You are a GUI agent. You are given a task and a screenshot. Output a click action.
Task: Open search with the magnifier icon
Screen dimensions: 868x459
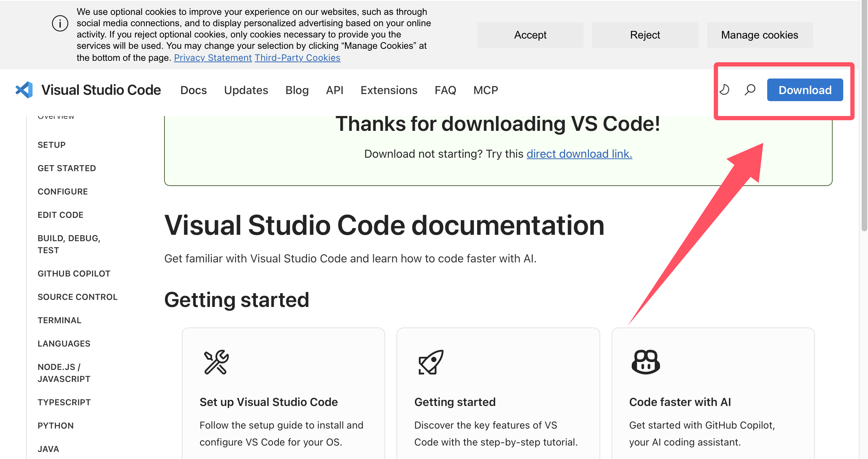750,90
